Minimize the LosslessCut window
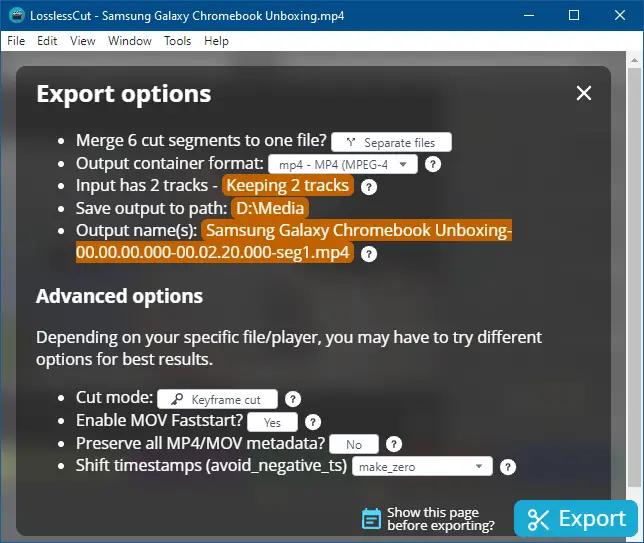Screen dimensions: 644x543 click(529, 16)
